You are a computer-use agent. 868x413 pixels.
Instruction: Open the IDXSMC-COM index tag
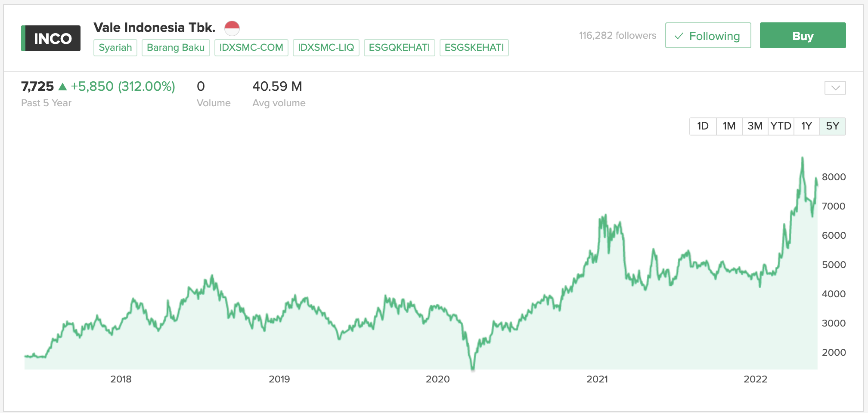[251, 48]
